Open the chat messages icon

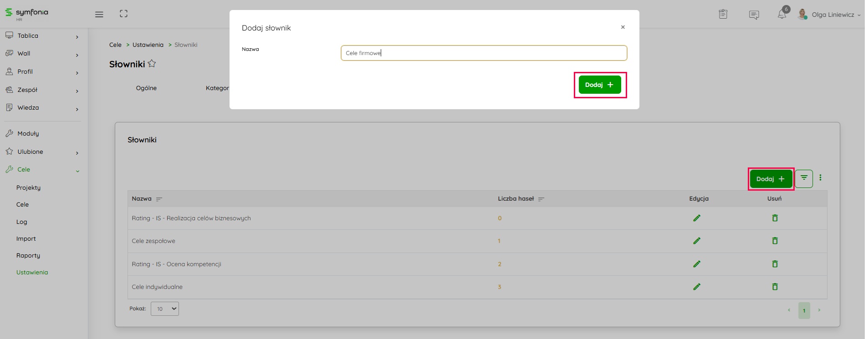point(754,15)
